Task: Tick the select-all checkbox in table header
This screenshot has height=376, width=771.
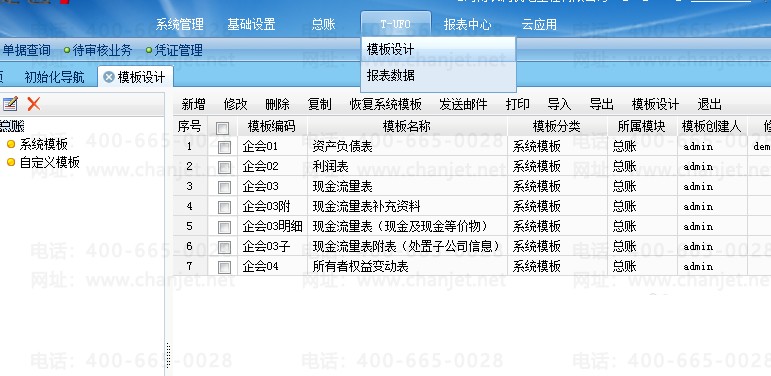Action: pyautogui.click(x=223, y=127)
